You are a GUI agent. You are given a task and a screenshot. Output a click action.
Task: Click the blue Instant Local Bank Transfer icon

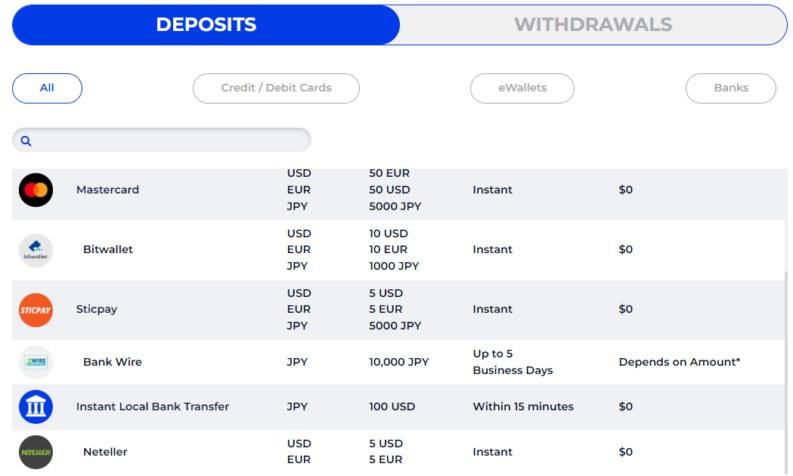[36, 407]
